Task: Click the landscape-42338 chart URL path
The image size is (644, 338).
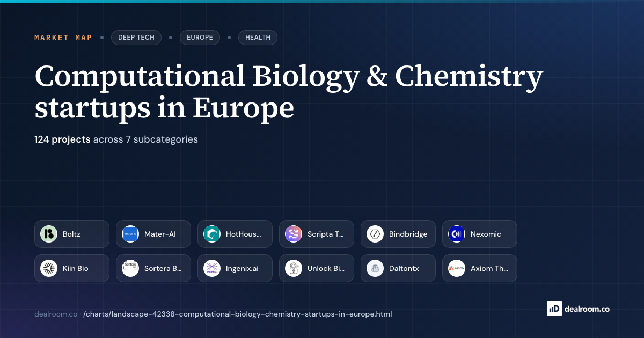Action: [238, 314]
